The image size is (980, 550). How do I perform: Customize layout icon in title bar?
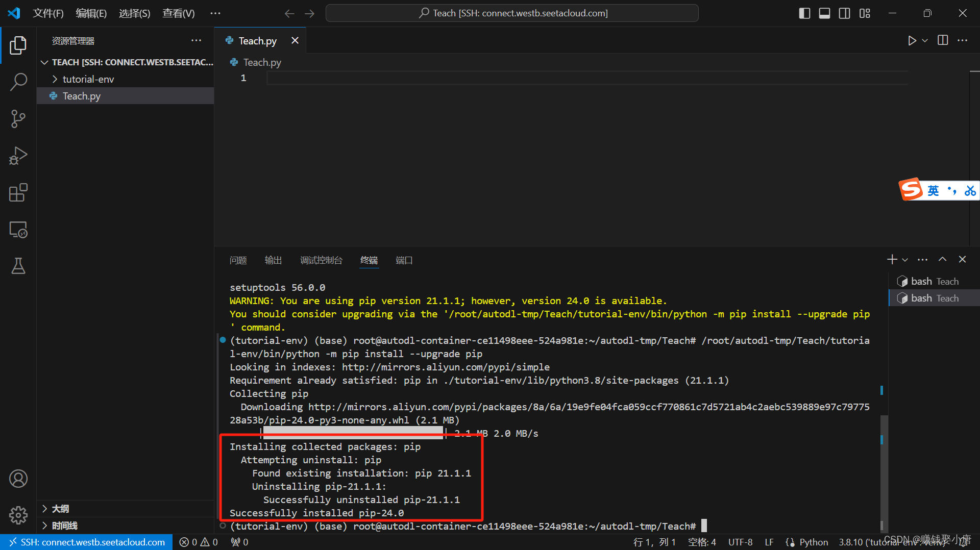[865, 13]
